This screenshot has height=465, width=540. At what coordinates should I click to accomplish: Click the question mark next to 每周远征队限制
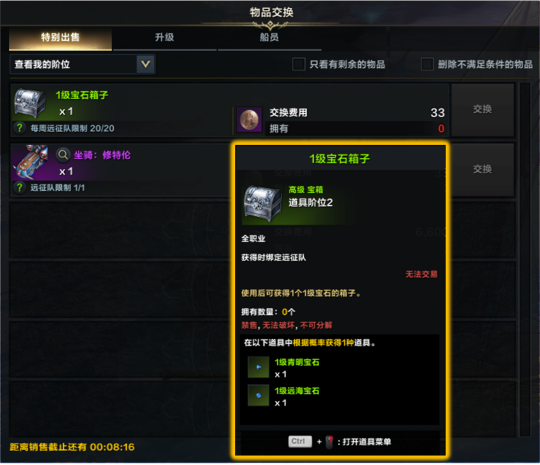click(x=20, y=128)
